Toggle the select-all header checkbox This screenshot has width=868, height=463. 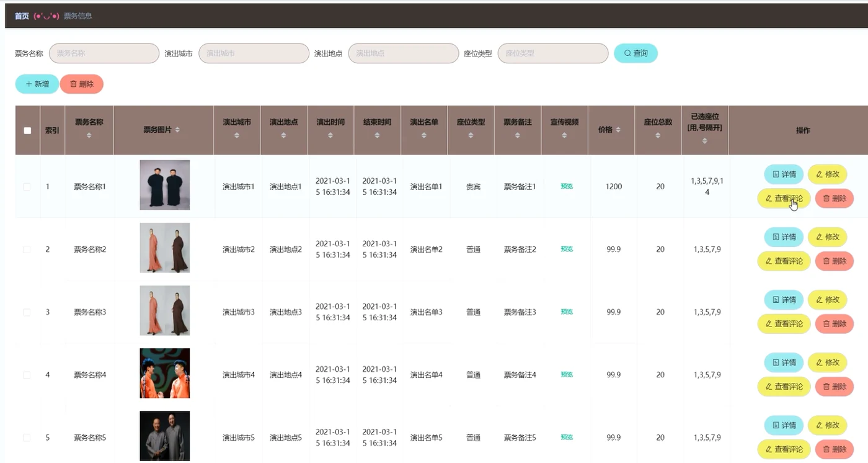[27, 130]
